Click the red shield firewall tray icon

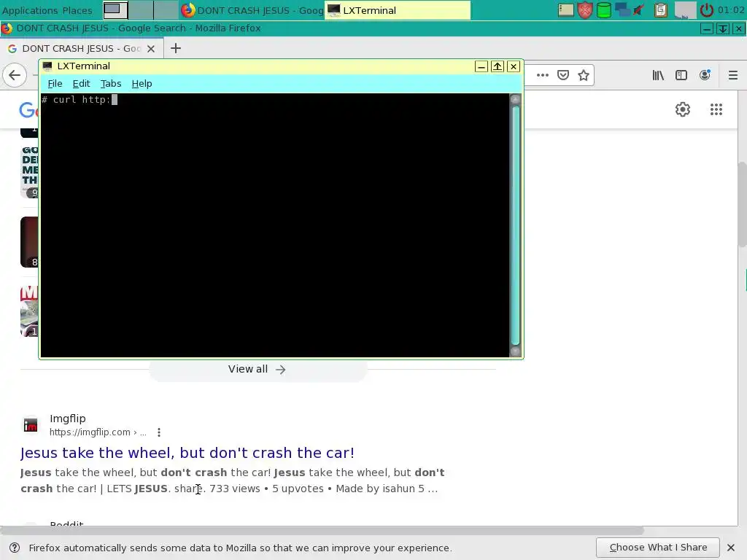(585, 10)
